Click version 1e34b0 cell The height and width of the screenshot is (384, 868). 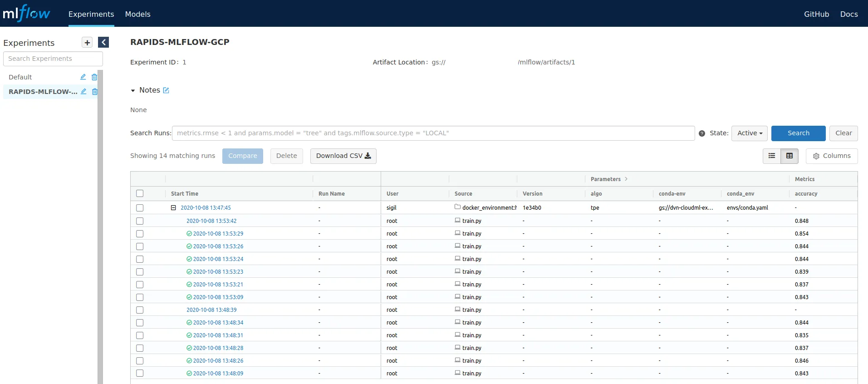[532, 208]
